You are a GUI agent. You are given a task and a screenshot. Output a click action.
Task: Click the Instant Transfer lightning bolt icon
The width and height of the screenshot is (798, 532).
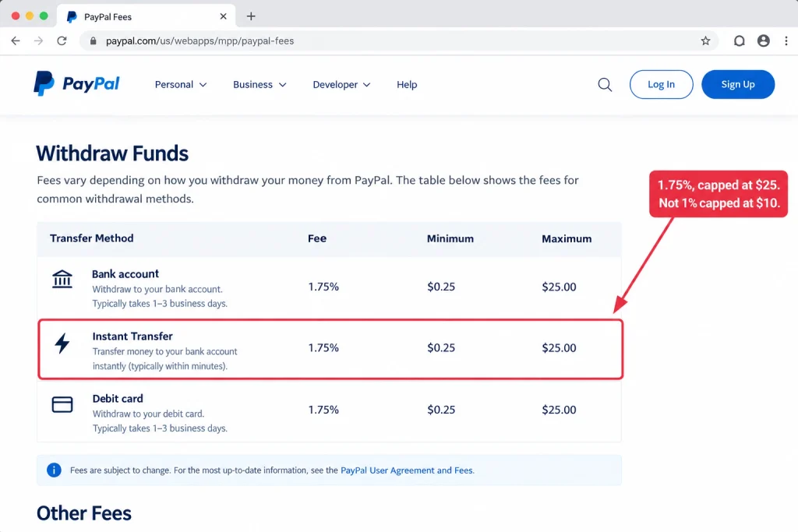coord(62,344)
